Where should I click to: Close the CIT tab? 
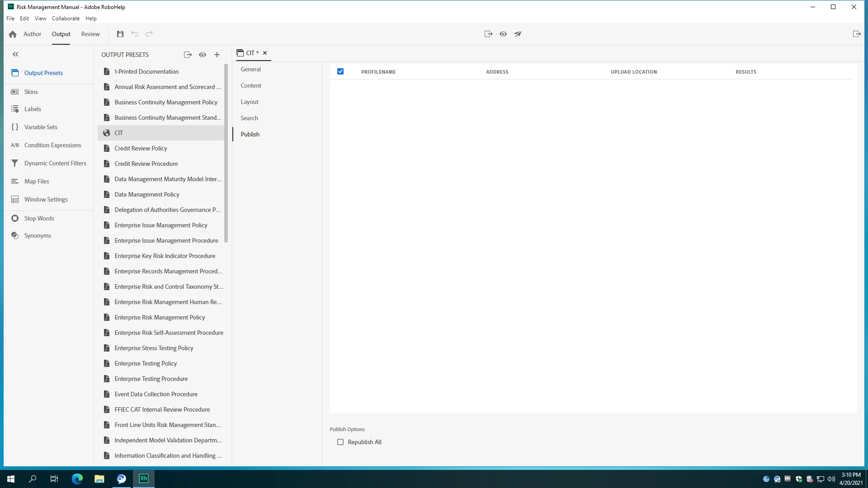coord(265,53)
